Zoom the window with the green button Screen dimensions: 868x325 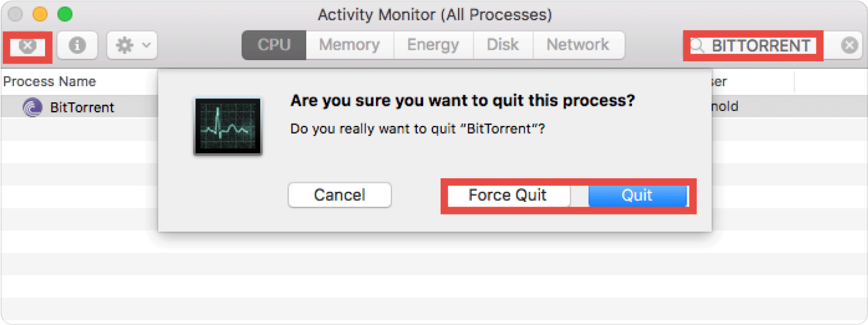[65, 14]
